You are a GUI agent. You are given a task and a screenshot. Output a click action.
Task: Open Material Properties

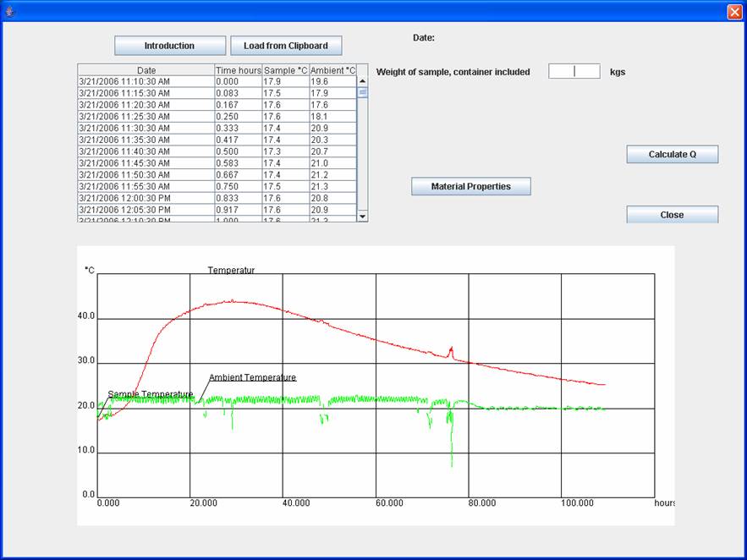click(x=471, y=186)
